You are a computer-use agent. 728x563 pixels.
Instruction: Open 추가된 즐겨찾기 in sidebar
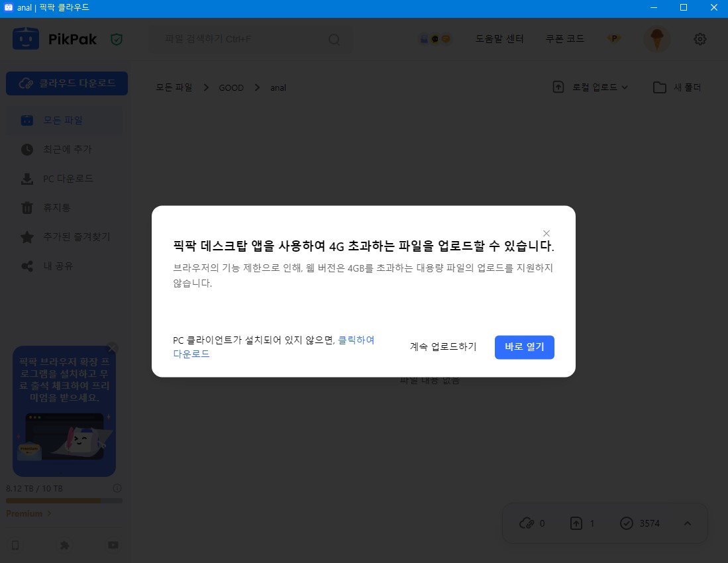click(65, 236)
